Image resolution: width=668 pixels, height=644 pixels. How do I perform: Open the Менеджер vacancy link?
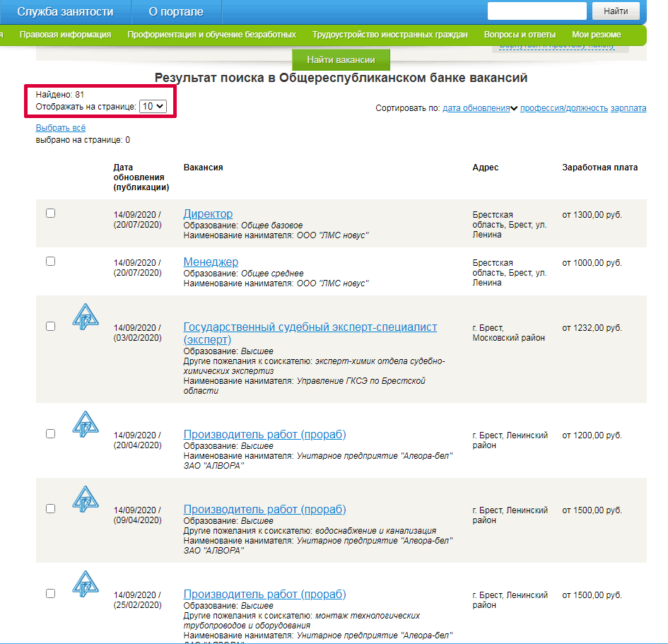click(211, 262)
